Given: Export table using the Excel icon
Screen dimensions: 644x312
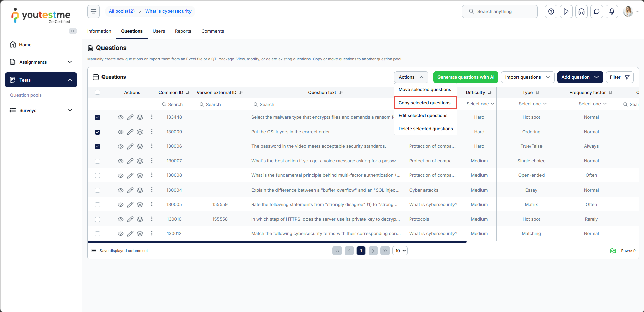Looking at the screenshot, I should pyautogui.click(x=613, y=251).
